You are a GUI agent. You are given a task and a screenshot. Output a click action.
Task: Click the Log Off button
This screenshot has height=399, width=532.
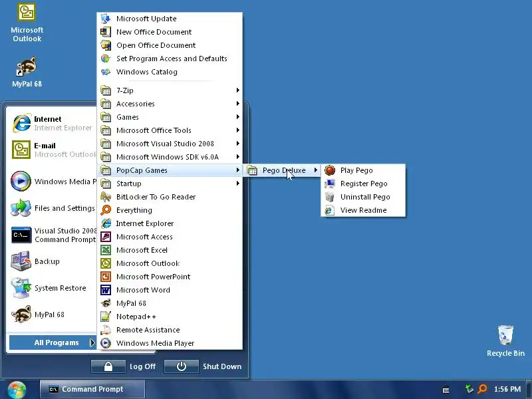tap(124, 366)
